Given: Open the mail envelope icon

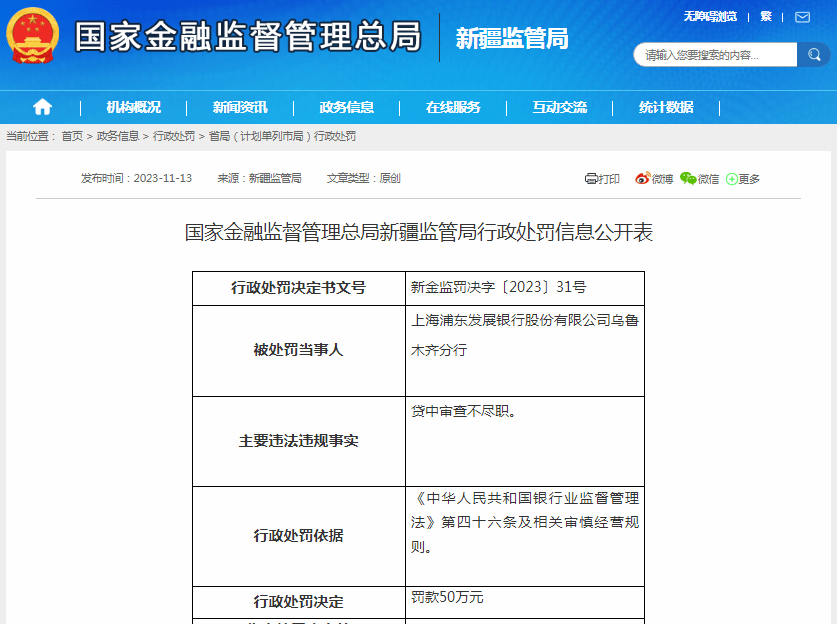Looking at the screenshot, I should (x=803, y=16).
